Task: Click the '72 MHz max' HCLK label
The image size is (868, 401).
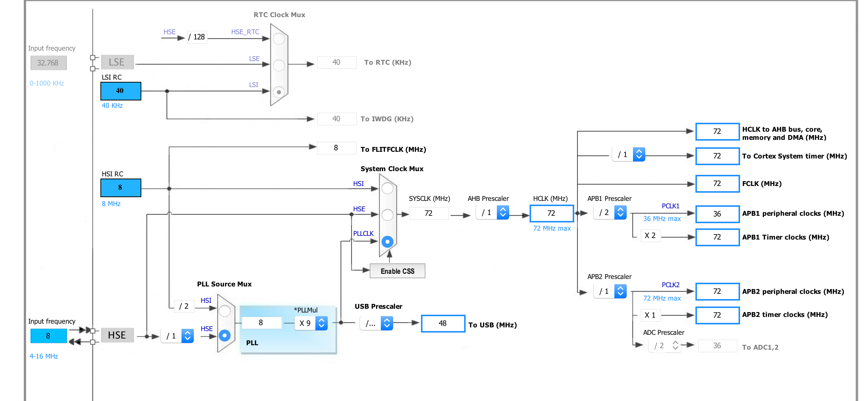Action: point(552,228)
